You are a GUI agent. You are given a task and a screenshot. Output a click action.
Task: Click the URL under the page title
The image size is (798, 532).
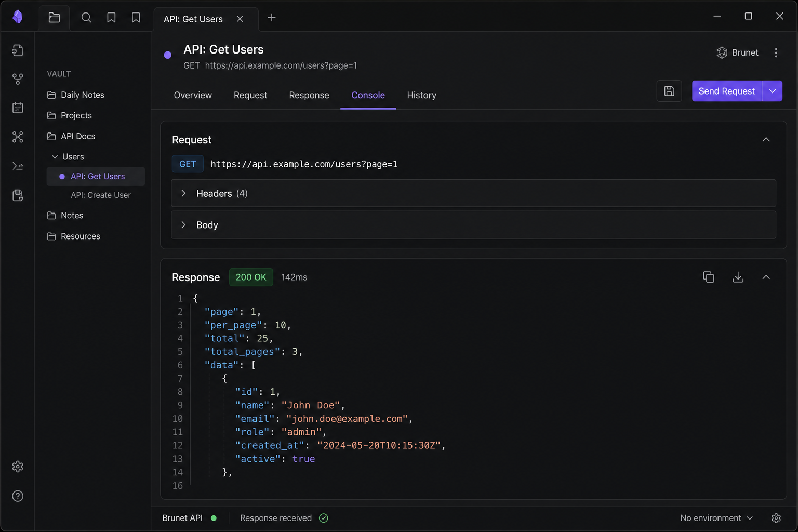click(x=281, y=65)
